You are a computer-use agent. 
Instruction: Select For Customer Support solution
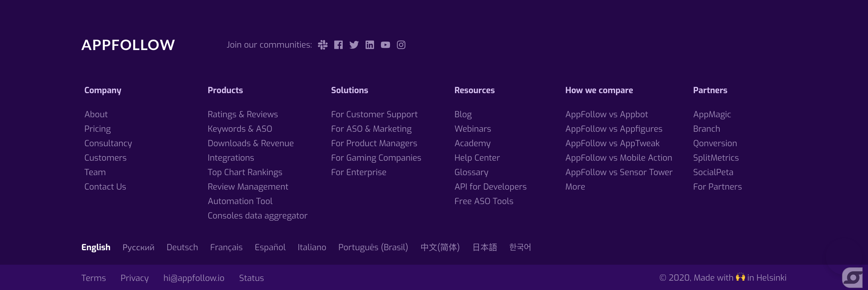coord(374,114)
